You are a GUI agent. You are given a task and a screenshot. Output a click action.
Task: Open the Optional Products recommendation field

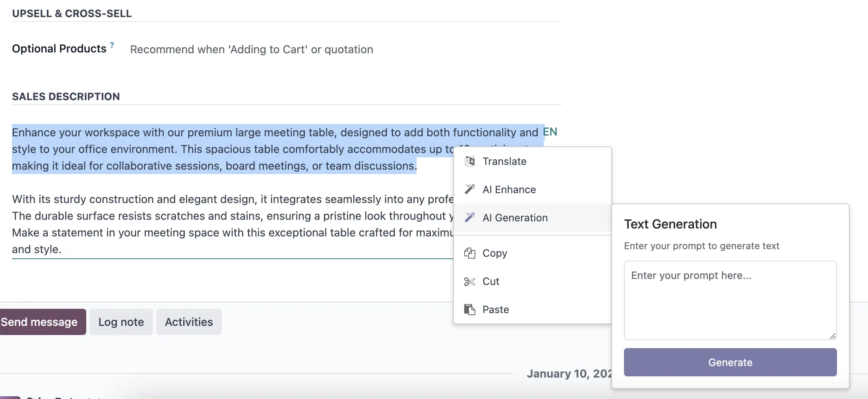[251, 49]
